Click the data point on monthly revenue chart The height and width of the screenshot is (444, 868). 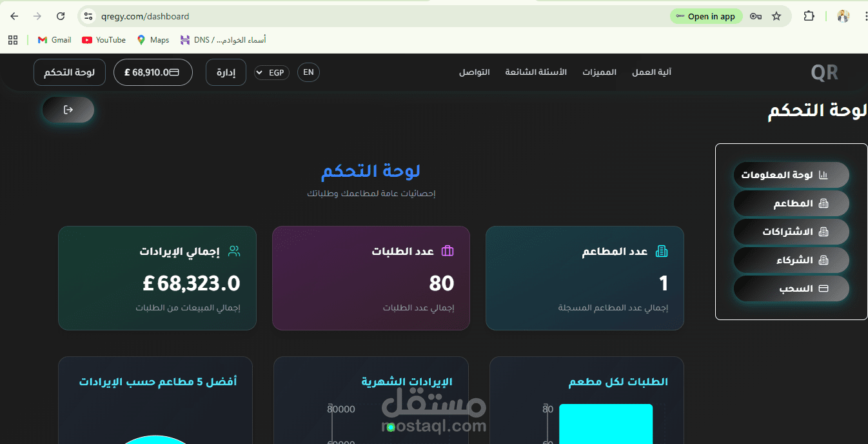(390, 427)
